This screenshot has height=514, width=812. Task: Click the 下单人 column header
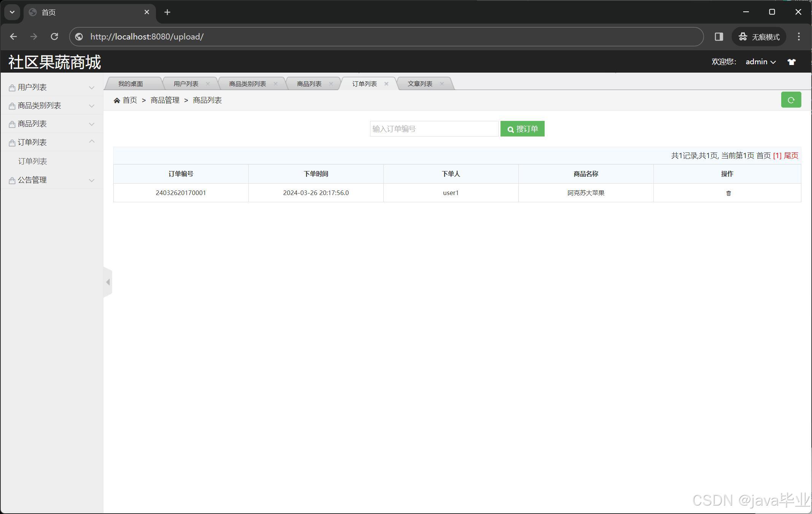(x=451, y=174)
